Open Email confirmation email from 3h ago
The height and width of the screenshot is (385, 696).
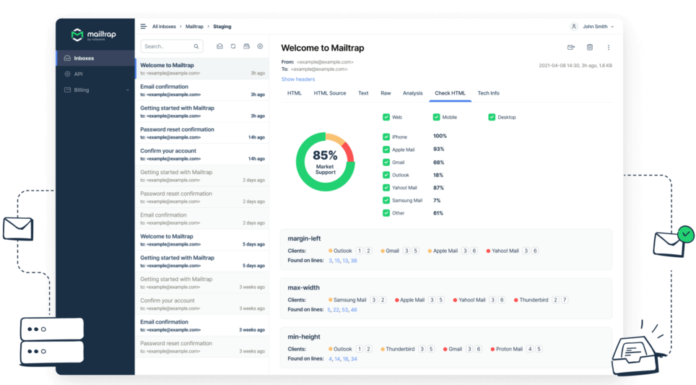pos(202,90)
